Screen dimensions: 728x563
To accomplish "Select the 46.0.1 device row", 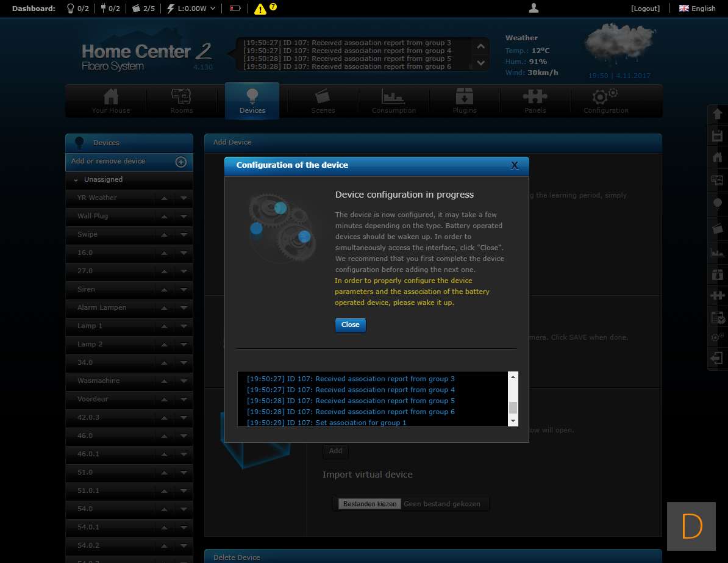I will [129, 454].
